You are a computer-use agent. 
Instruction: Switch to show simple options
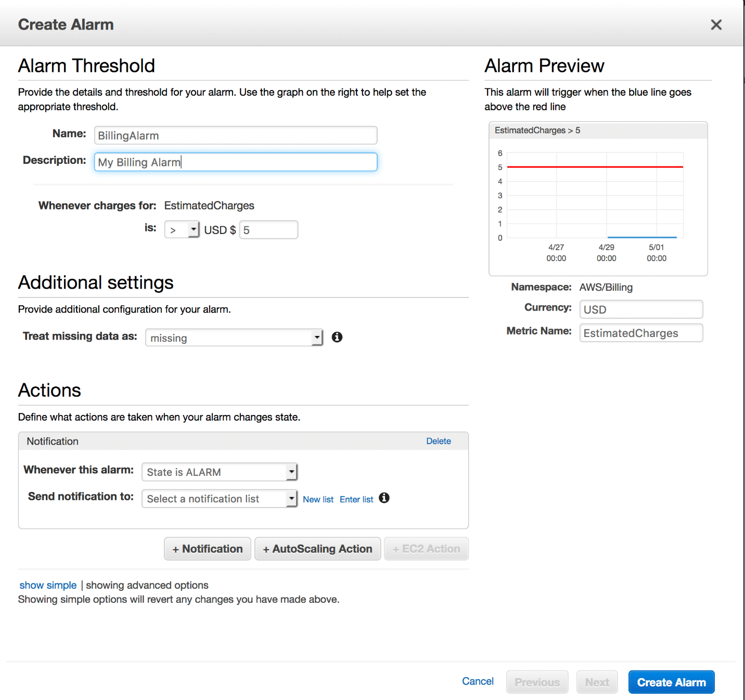click(x=47, y=585)
